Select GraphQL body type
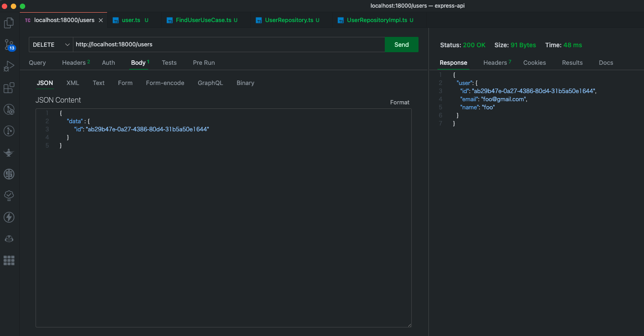Screen dimensions: 644x336 point(210,83)
